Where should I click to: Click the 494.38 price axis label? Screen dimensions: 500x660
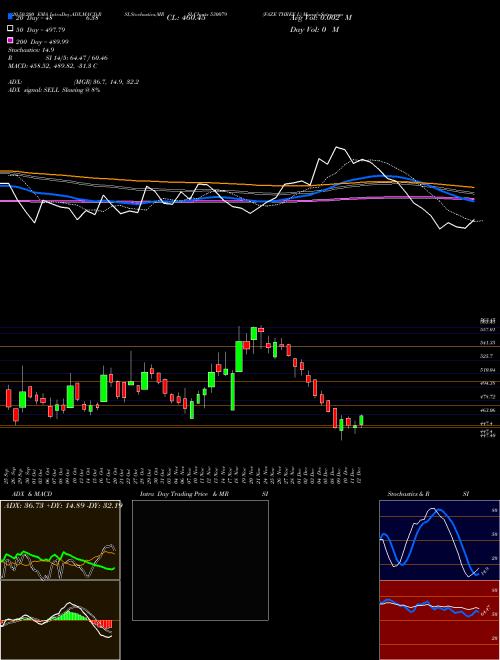click(487, 383)
